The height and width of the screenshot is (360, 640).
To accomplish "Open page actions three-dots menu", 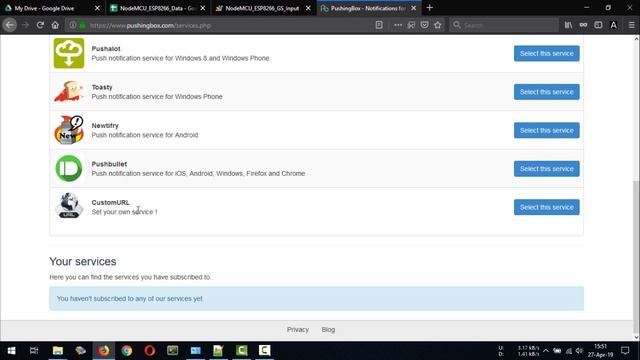I will [x=398, y=25].
